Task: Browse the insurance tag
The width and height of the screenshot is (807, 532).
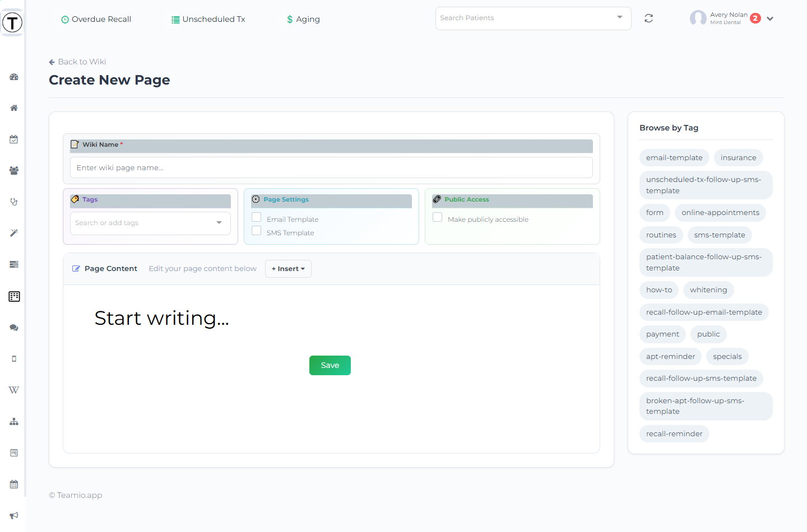Action: click(738, 158)
